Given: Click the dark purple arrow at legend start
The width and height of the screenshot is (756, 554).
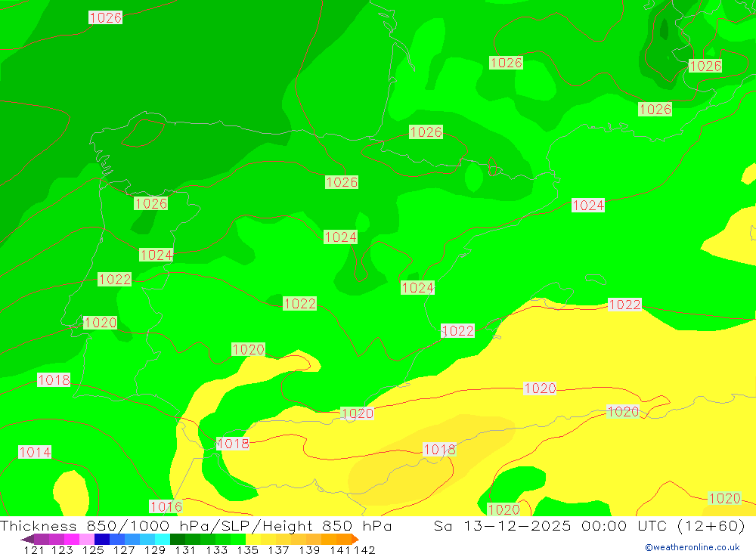Looking at the screenshot, I should [27, 539].
